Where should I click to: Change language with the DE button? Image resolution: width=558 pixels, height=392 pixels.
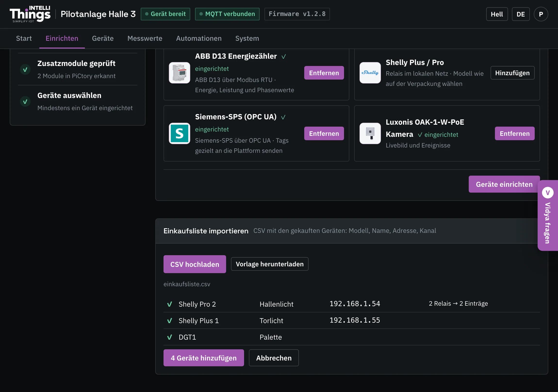pos(521,14)
